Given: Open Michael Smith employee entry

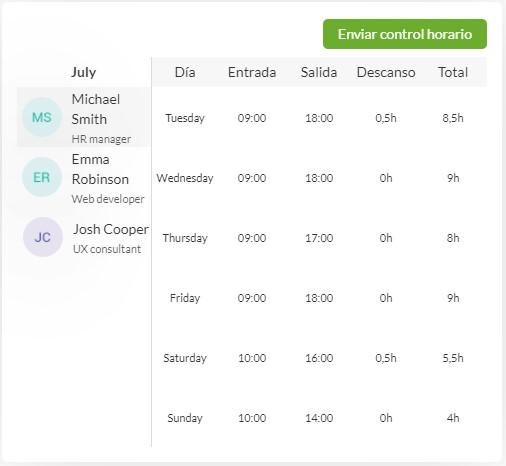Looking at the screenshot, I should 84,117.
